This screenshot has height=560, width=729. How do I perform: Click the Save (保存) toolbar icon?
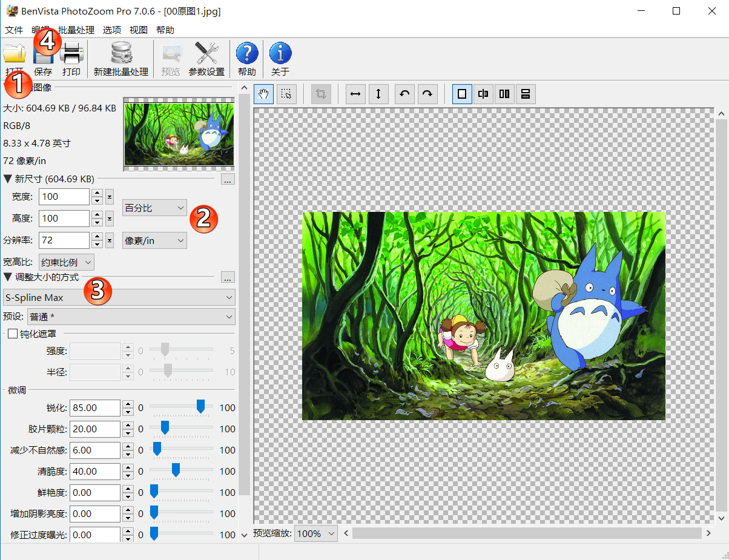43,58
